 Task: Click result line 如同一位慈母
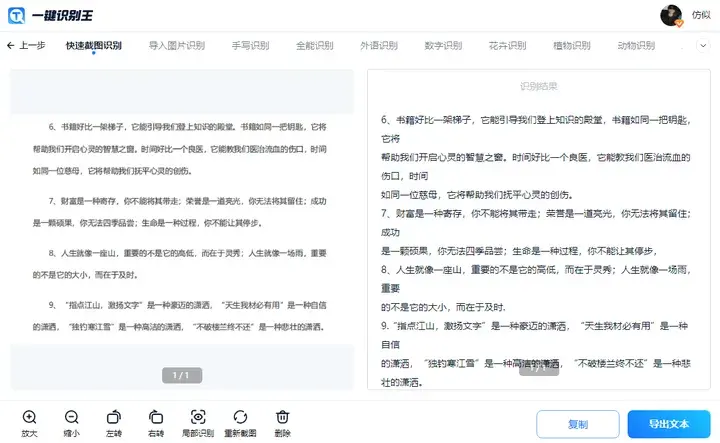(477, 195)
